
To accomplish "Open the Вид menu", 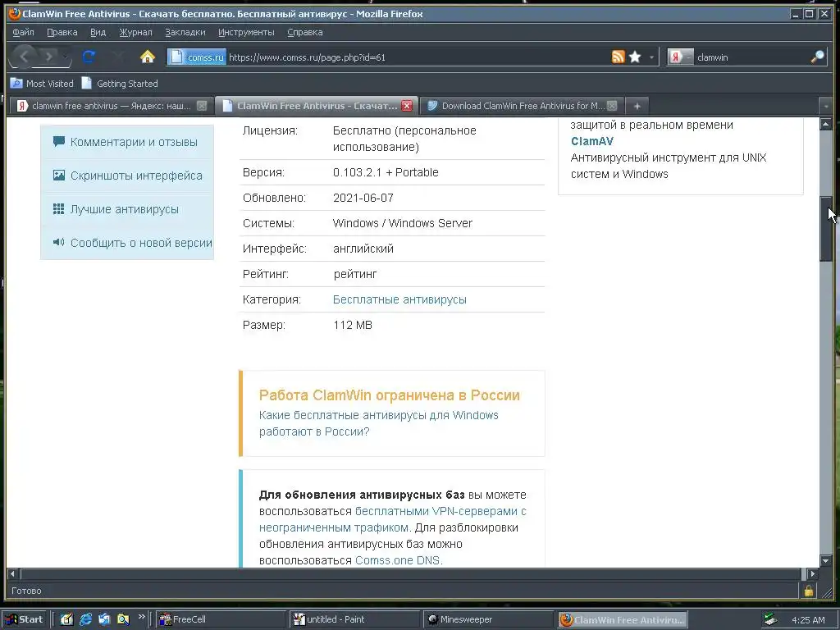I will click(x=98, y=32).
